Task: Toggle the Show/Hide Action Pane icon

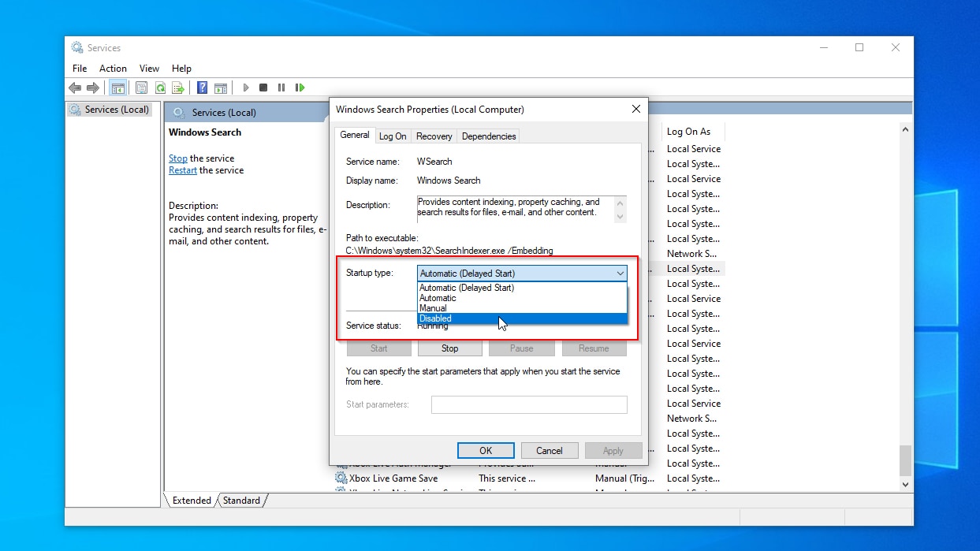Action: (221, 87)
